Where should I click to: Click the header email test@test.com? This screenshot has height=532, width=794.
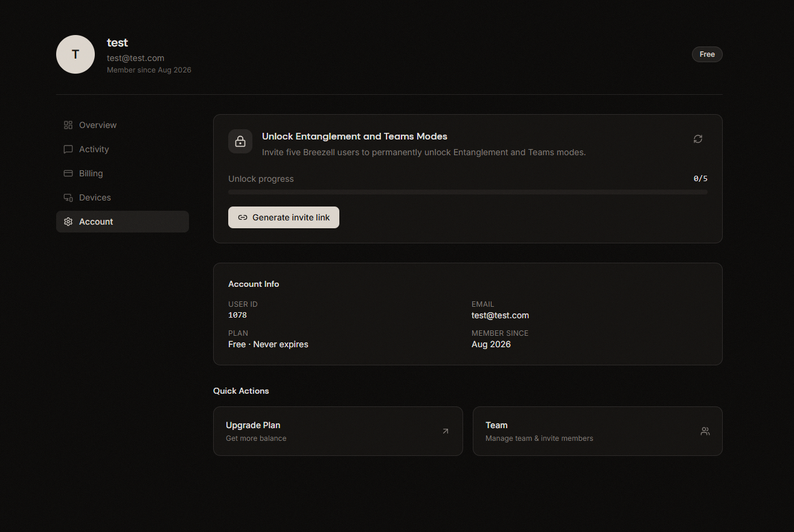point(135,58)
